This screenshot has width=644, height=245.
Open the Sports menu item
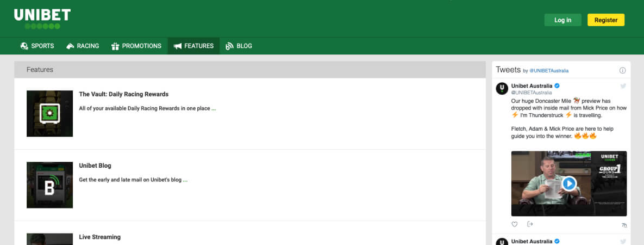click(37, 46)
